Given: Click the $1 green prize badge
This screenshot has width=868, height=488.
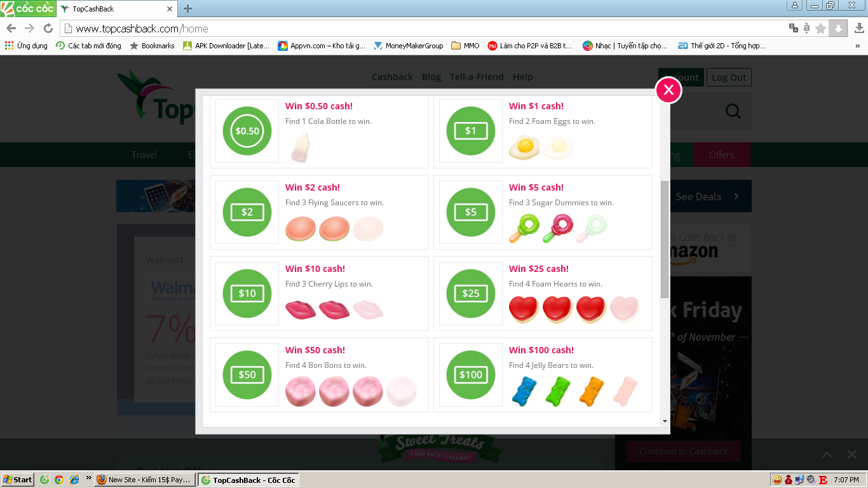Looking at the screenshot, I should (471, 131).
